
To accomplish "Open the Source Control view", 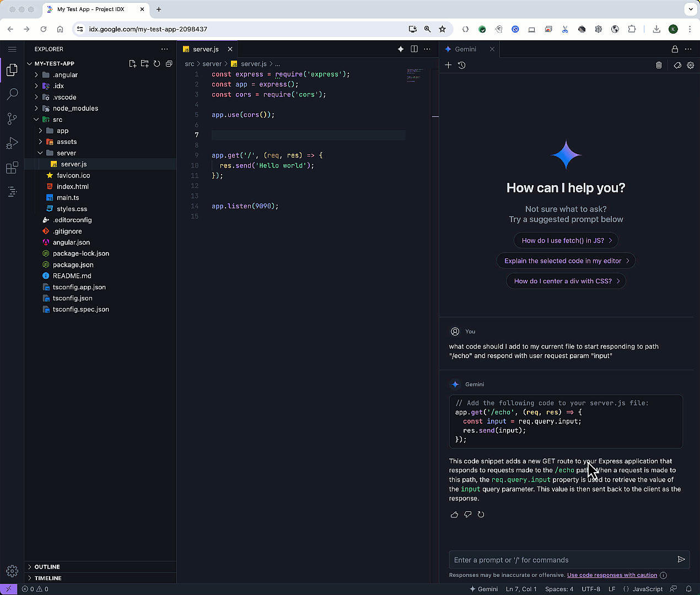I will (x=12, y=118).
